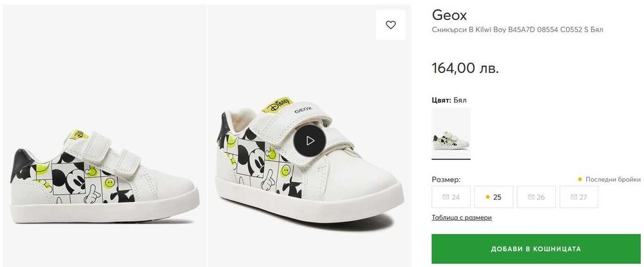Image resolution: width=644 pixels, height=267 pixels.
Task: Select unavailable size 24 notification option
Action: pyautogui.click(x=451, y=197)
